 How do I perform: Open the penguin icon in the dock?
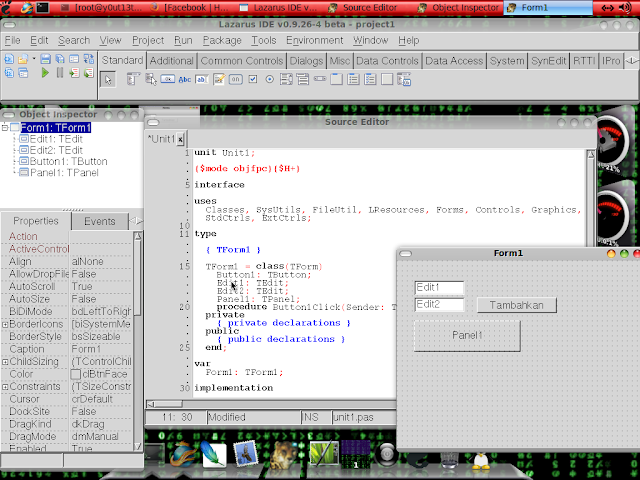tap(481, 460)
